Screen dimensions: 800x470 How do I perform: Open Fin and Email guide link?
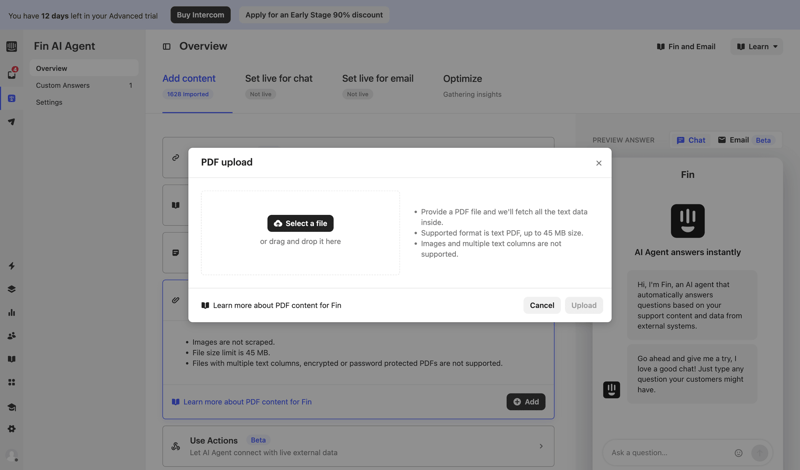686,46
